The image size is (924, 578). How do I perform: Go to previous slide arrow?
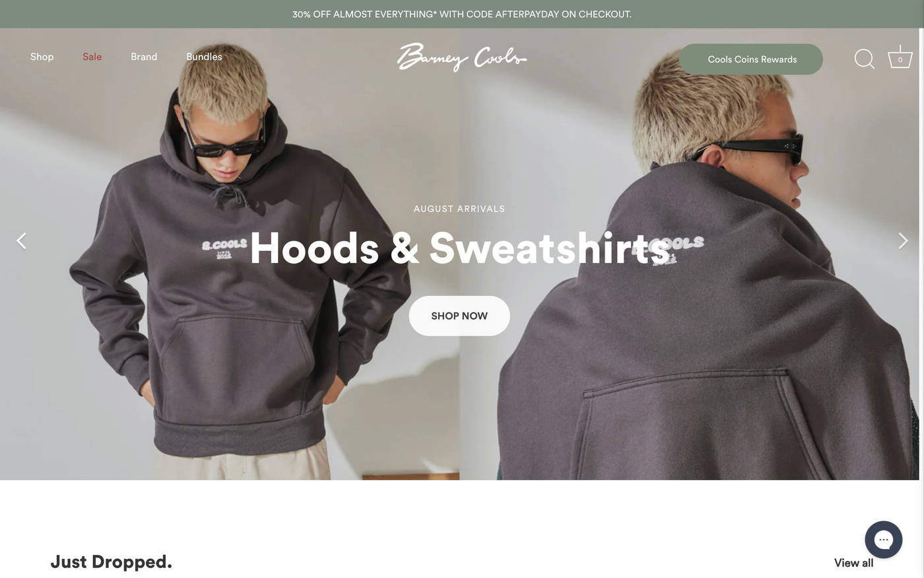click(x=22, y=241)
